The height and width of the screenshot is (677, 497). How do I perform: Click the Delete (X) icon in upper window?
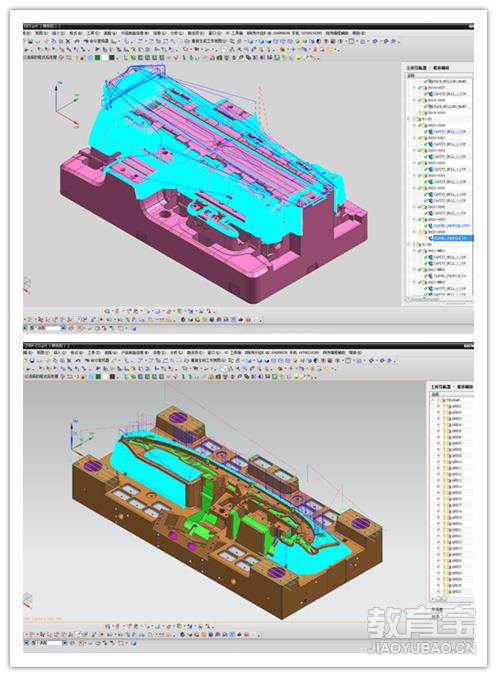[68, 41]
